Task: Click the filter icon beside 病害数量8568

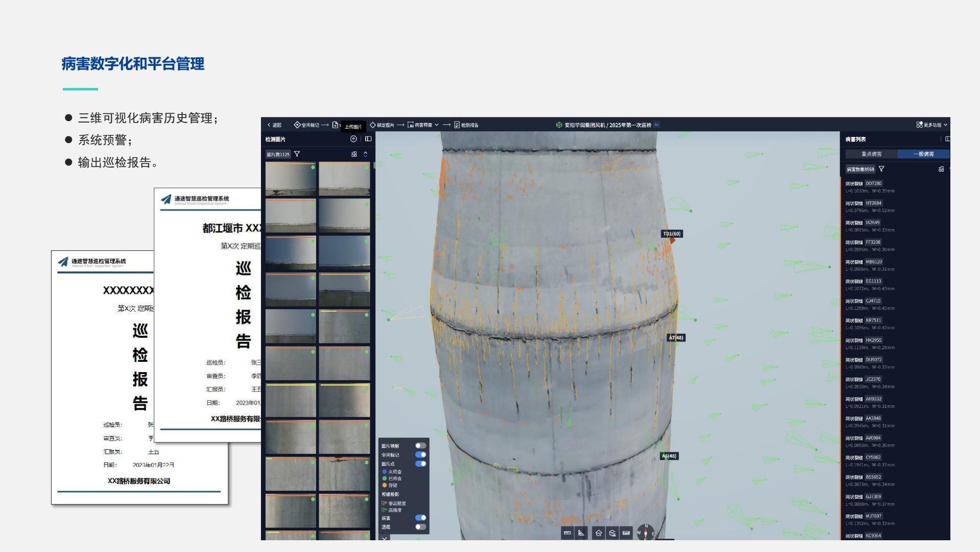Action: click(881, 169)
